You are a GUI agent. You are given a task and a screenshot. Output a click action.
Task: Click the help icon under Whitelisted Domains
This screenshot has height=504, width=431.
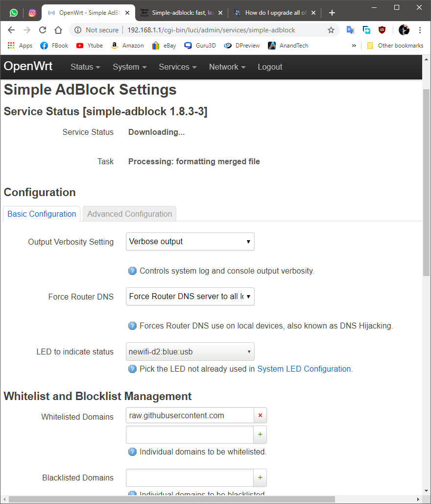click(132, 452)
